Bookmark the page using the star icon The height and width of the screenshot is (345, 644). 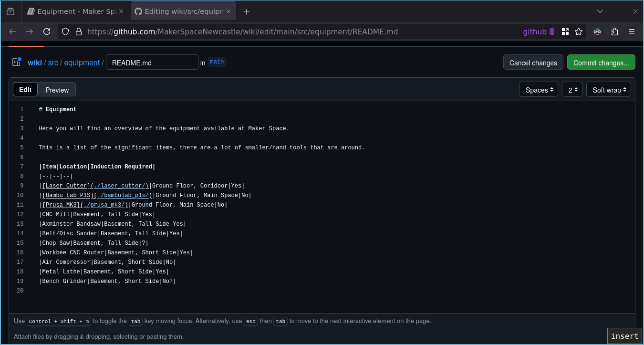click(x=579, y=31)
